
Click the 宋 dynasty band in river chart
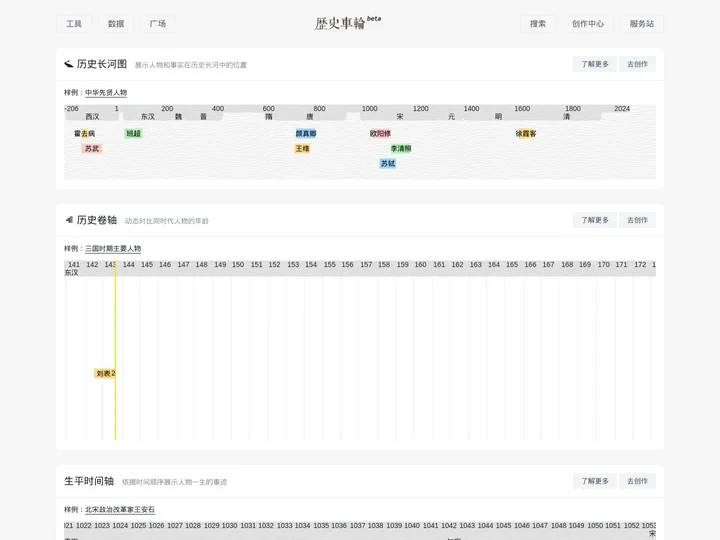coord(399,117)
